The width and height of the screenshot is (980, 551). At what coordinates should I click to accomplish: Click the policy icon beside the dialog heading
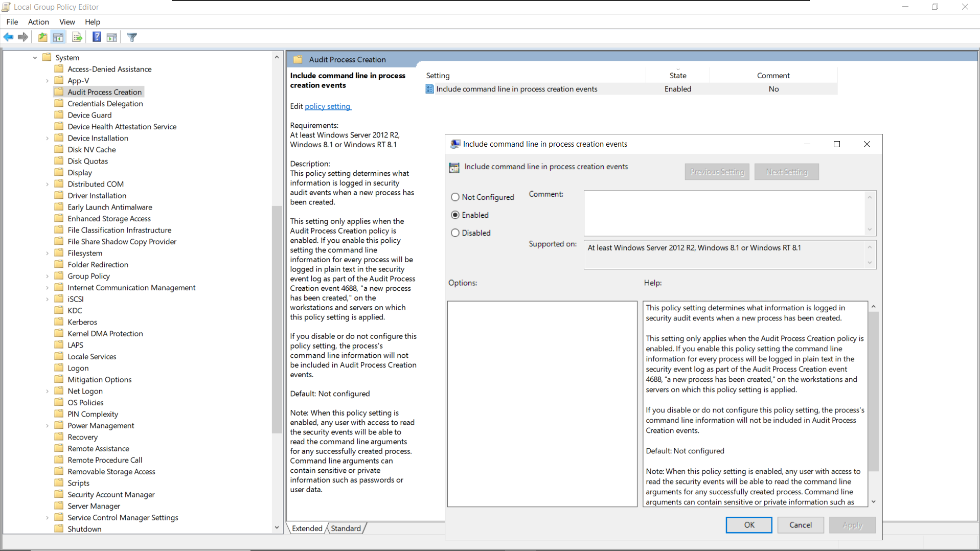tap(454, 167)
